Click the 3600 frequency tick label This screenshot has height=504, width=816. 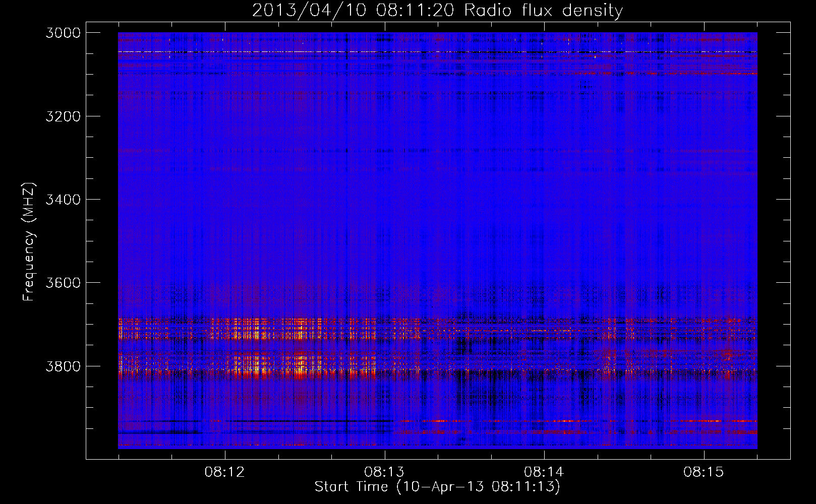[63, 283]
